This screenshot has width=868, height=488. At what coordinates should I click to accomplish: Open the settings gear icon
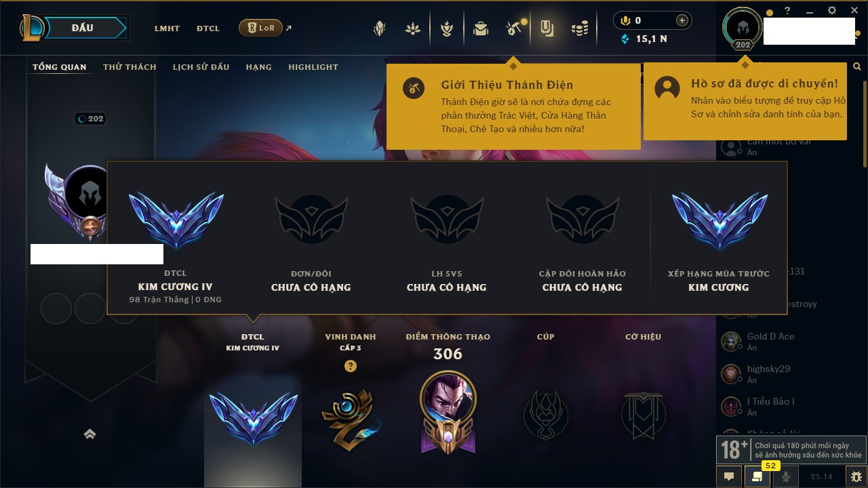pos(832,11)
